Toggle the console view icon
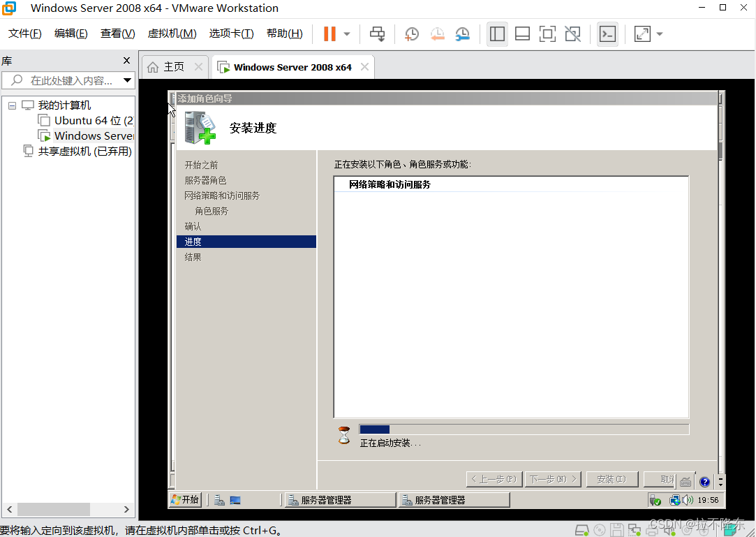Image resolution: width=756 pixels, height=537 pixels. point(607,34)
